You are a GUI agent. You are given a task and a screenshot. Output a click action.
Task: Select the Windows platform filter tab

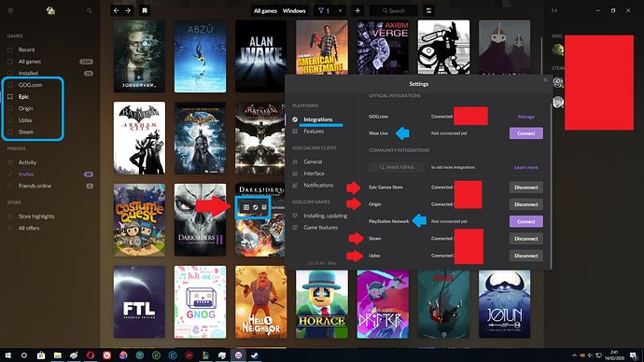pyautogui.click(x=294, y=10)
